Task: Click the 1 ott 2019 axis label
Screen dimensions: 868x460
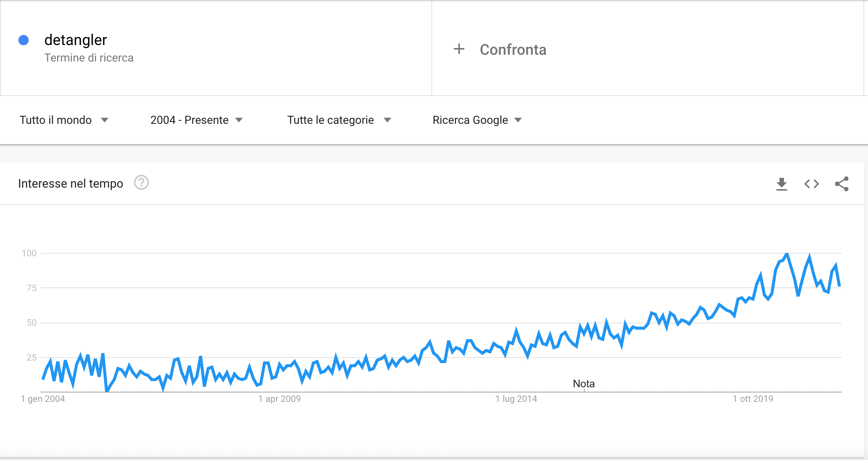Action: 753,399
